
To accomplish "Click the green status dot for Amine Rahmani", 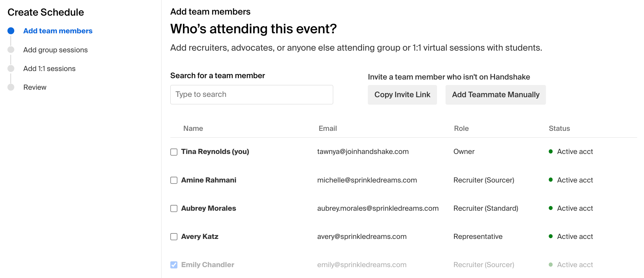I will (551, 180).
